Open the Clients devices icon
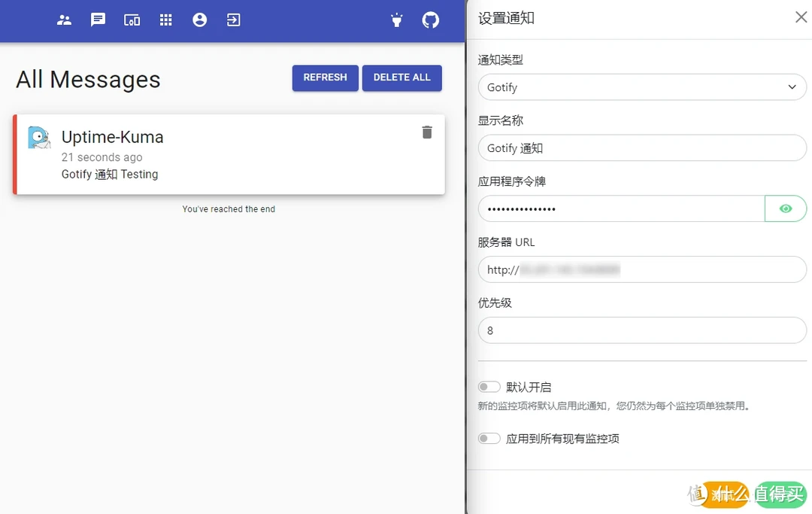The width and height of the screenshot is (812, 514). (x=132, y=20)
